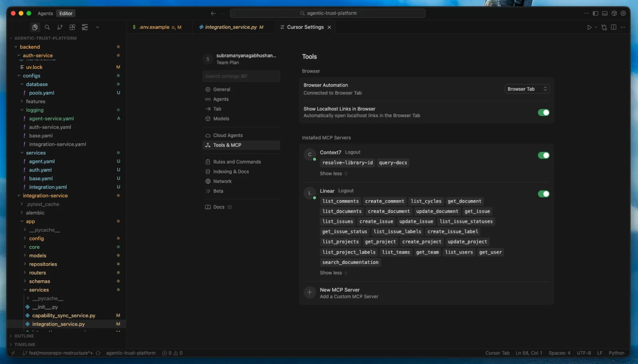Switch to the integration_service.py tab
Viewport: 638px width, 364px height.
pyautogui.click(x=234, y=27)
